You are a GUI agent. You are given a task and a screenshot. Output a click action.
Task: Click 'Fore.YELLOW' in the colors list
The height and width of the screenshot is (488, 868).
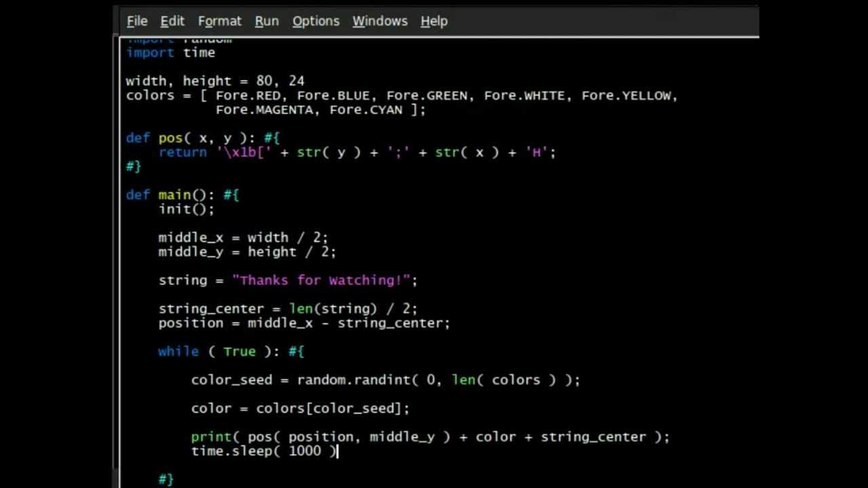pyautogui.click(x=627, y=96)
